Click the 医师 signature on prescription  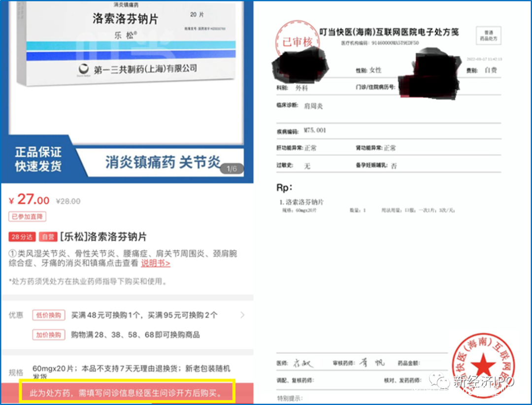[x=302, y=363]
